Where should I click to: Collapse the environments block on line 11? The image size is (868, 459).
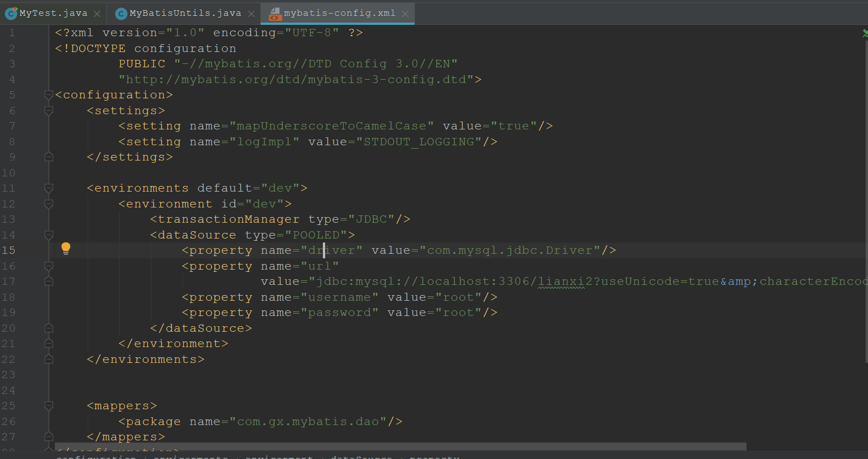[49, 188]
